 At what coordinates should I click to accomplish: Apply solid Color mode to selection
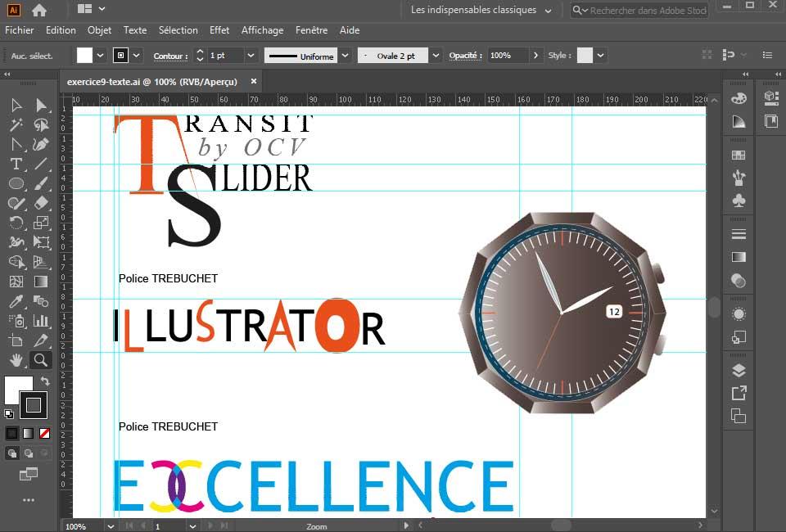pyautogui.click(x=12, y=433)
